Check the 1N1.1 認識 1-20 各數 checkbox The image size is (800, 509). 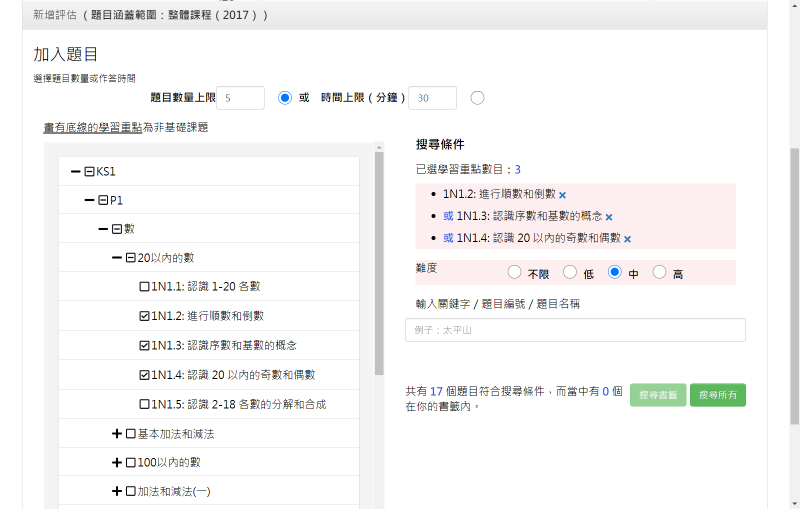coord(145,287)
